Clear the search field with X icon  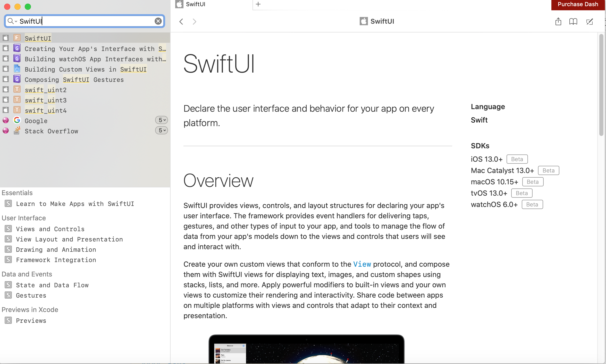[158, 21]
